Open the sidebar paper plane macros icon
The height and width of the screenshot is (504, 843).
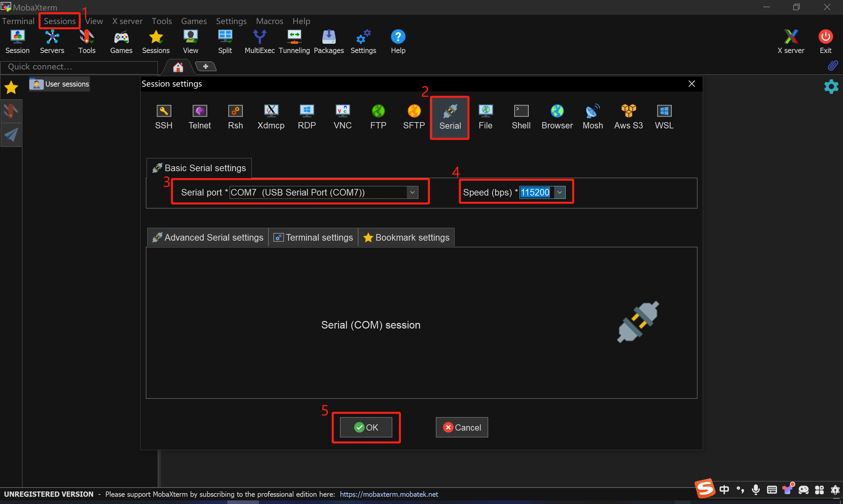pyautogui.click(x=11, y=135)
